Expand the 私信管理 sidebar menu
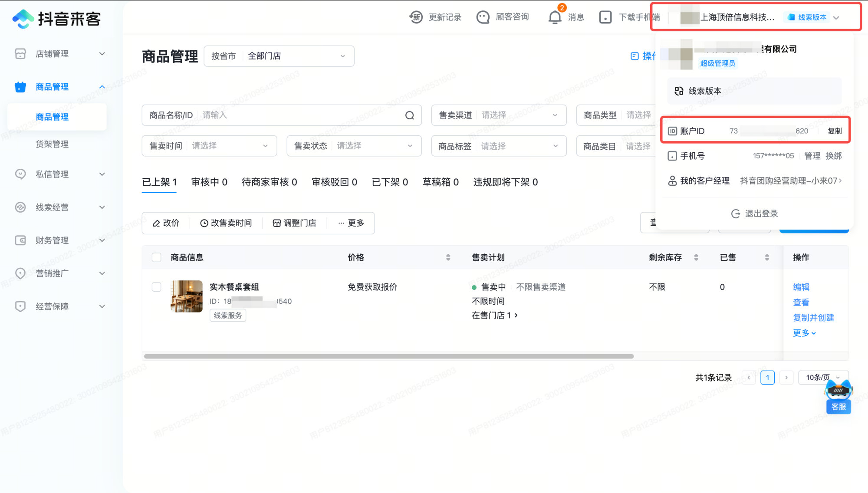This screenshot has width=868, height=493. click(x=102, y=174)
